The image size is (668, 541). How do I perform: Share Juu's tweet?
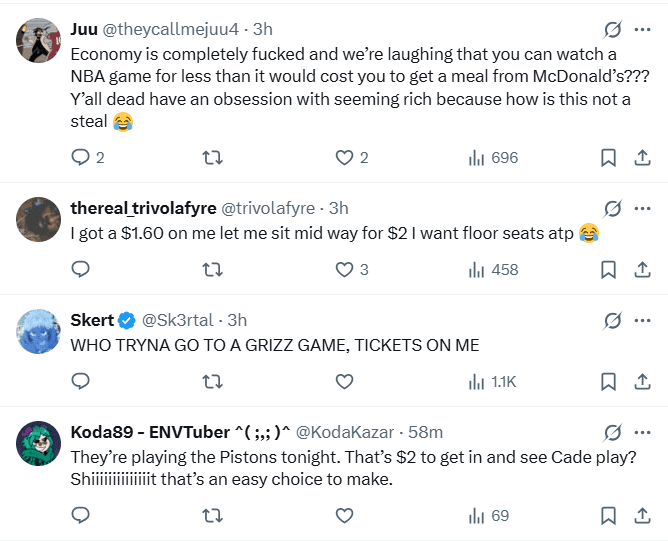[641, 158]
